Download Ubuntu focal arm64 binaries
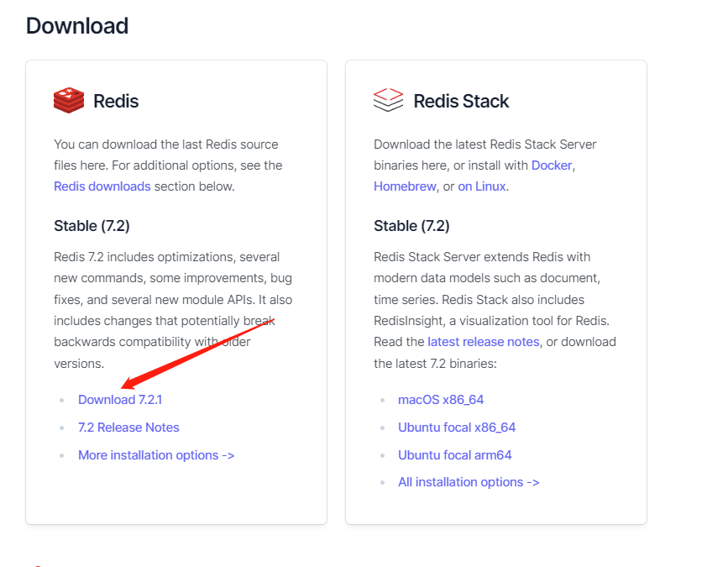Image resolution: width=728 pixels, height=567 pixels. click(x=454, y=454)
